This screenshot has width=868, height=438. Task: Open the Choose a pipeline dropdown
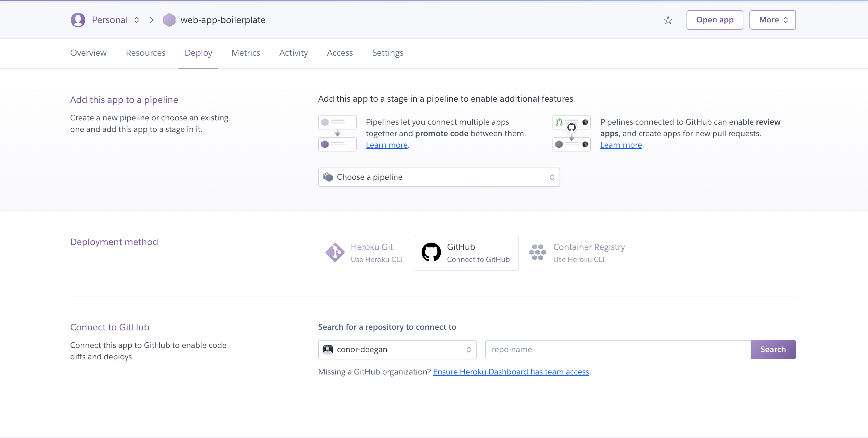(x=439, y=177)
